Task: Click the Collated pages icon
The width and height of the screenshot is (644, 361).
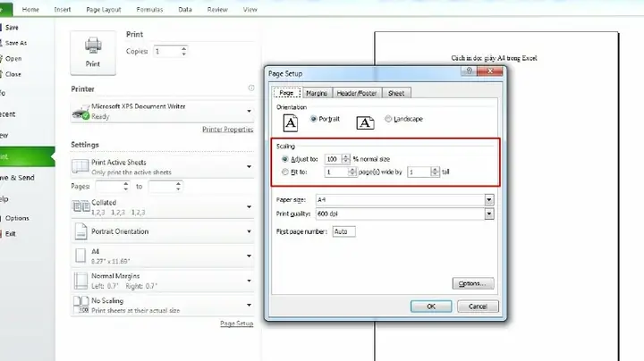Action: (x=80, y=206)
